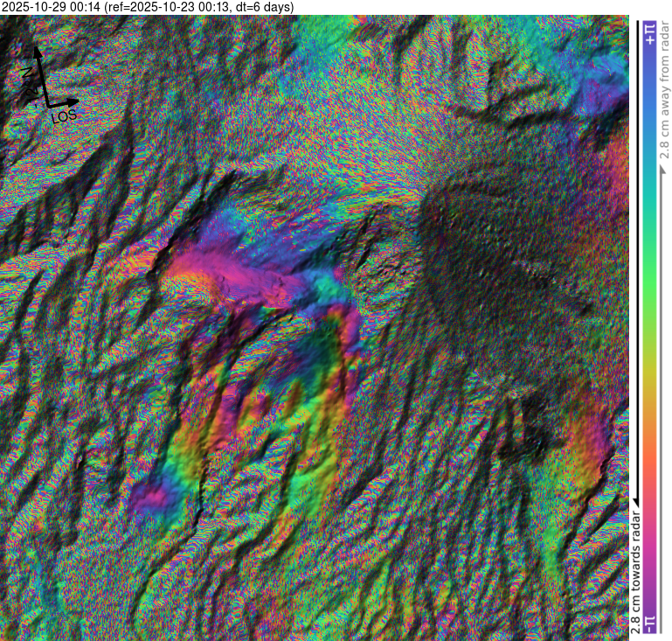Click the gray arrowhead of the away-from-radar arrow

pos(662,164)
